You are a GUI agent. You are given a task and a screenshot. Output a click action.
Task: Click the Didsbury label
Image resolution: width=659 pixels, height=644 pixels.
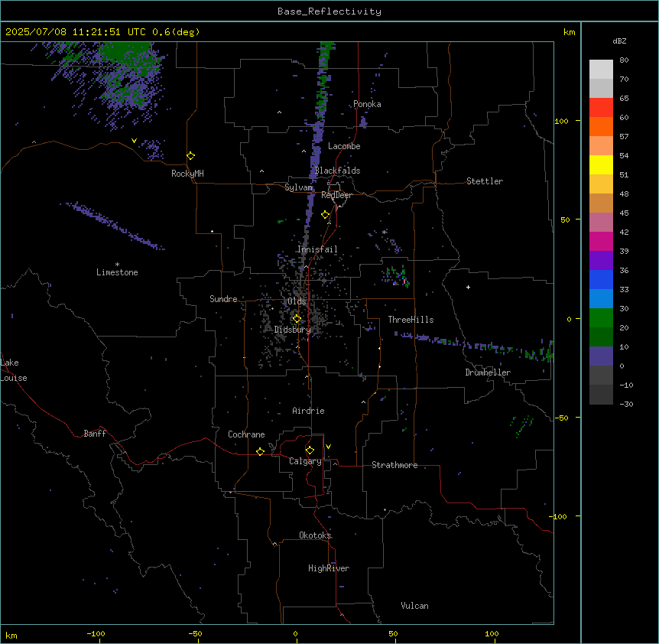coord(293,330)
